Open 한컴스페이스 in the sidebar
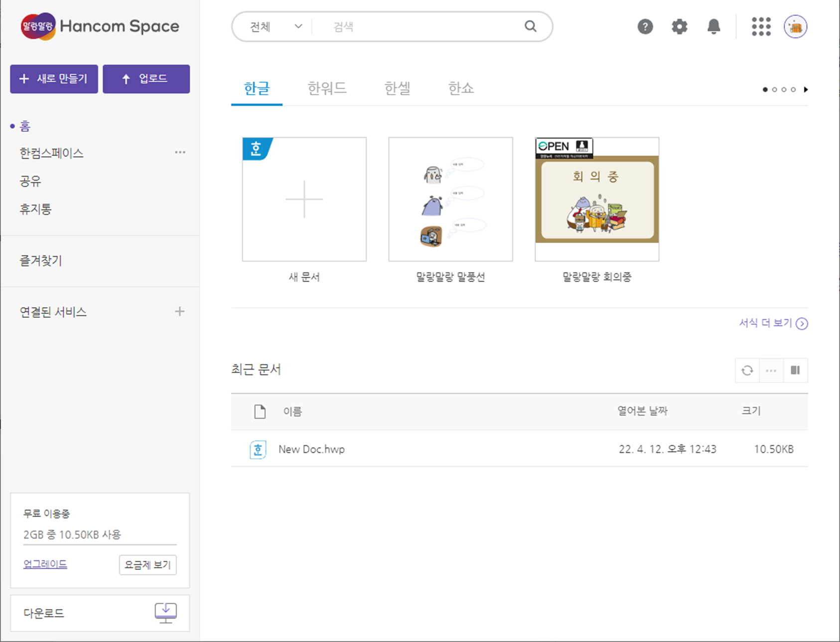 51,153
